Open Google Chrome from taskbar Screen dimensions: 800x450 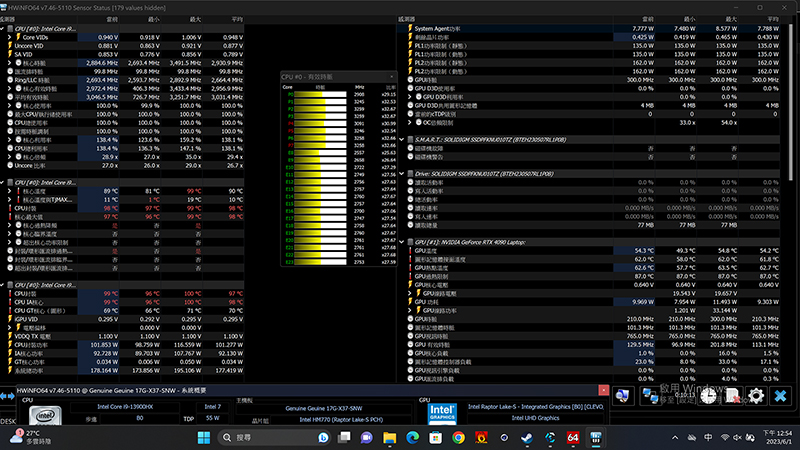tap(458, 438)
